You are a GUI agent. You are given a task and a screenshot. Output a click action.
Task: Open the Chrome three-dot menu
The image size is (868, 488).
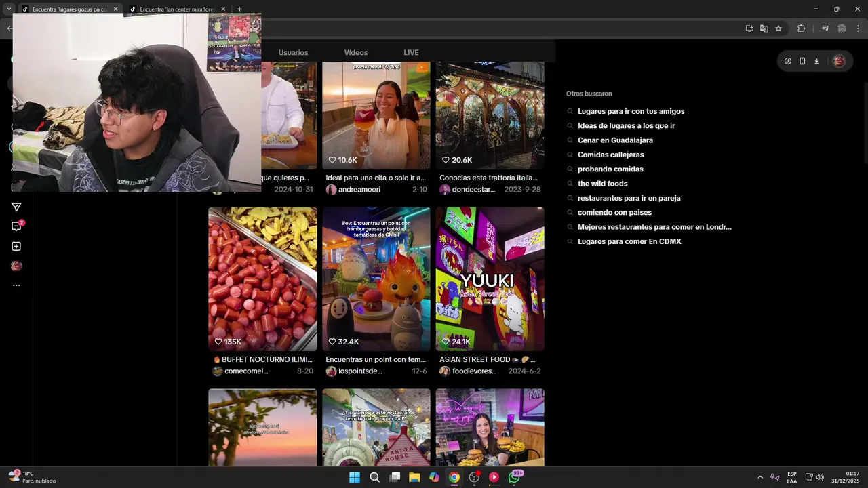pyautogui.click(x=859, y=28)
